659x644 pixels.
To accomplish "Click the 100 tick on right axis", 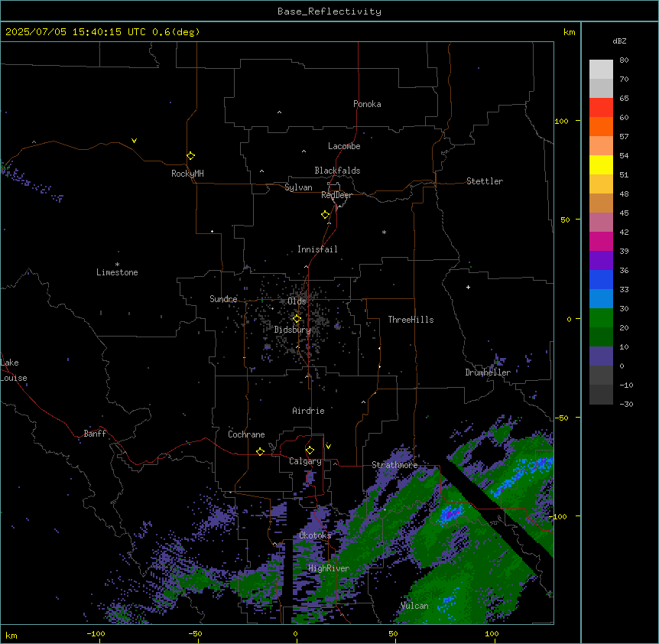I will coord(561,121).
